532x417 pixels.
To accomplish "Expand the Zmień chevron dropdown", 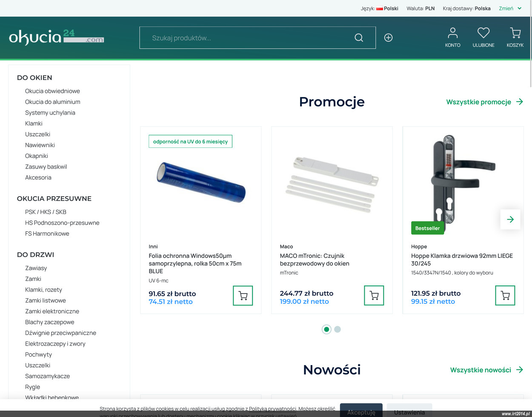I will [x=520, y=9].
